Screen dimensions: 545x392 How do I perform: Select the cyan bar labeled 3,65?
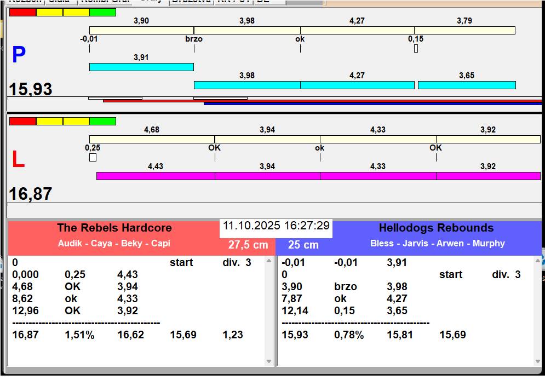[467, 85]
